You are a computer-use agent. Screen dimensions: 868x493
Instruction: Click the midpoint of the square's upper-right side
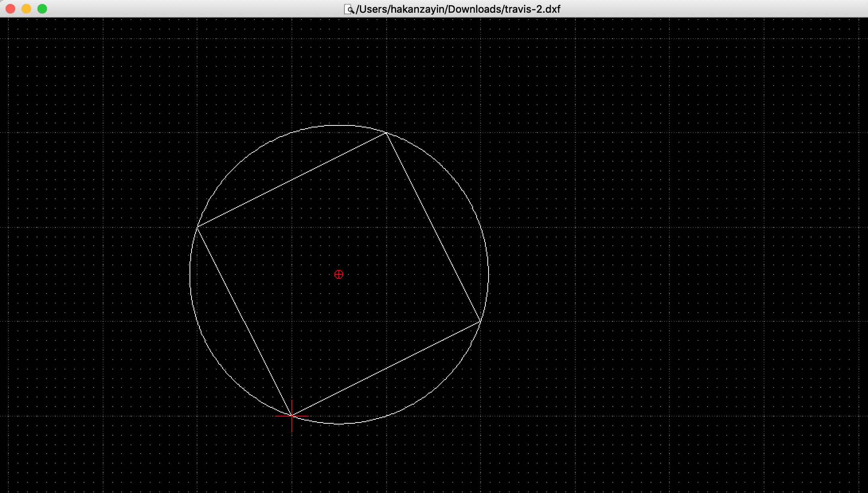[x=433, y=227]
